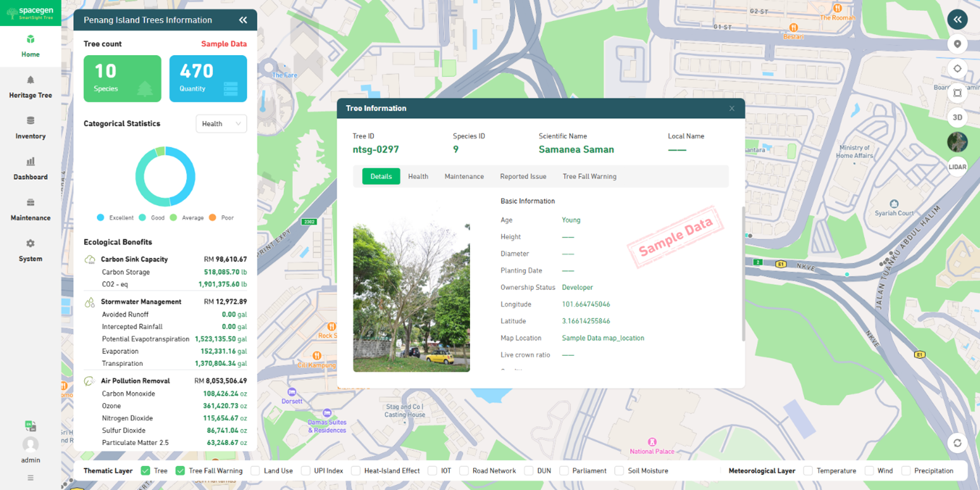
Task: Enable the IOT layer checkbox
Action: click(432, 471)
